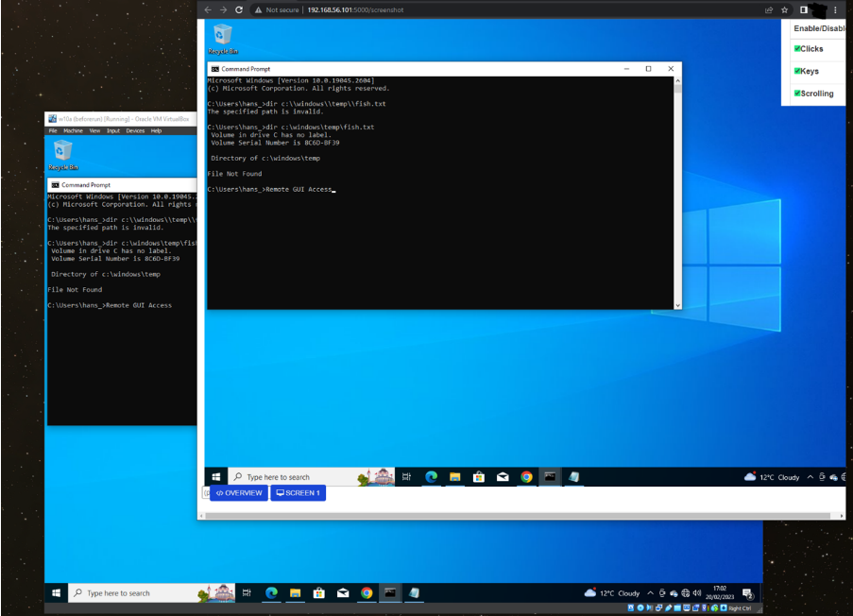Click the OVERVIEW button
The width and height of the screenshot is (853, 616).
click(x=238, y=493)
